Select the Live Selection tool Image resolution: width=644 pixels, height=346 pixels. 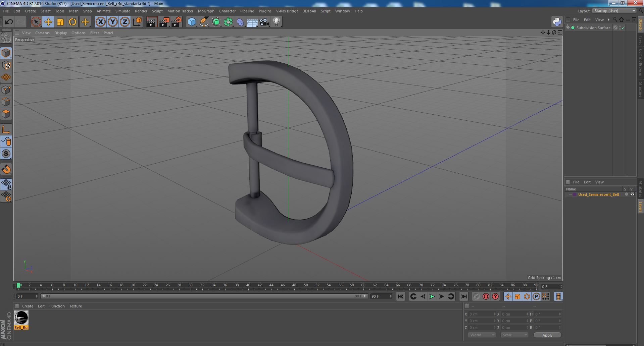click(36, 22)
